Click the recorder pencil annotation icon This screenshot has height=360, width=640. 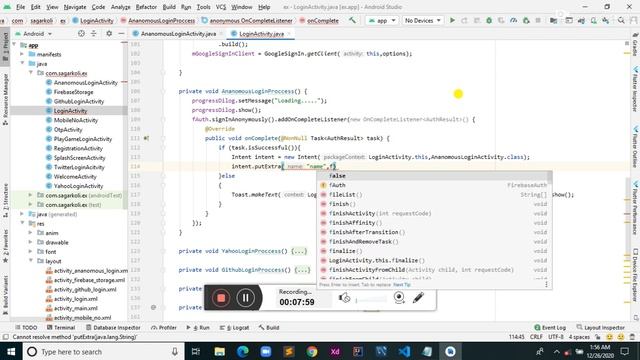(418, 298)
